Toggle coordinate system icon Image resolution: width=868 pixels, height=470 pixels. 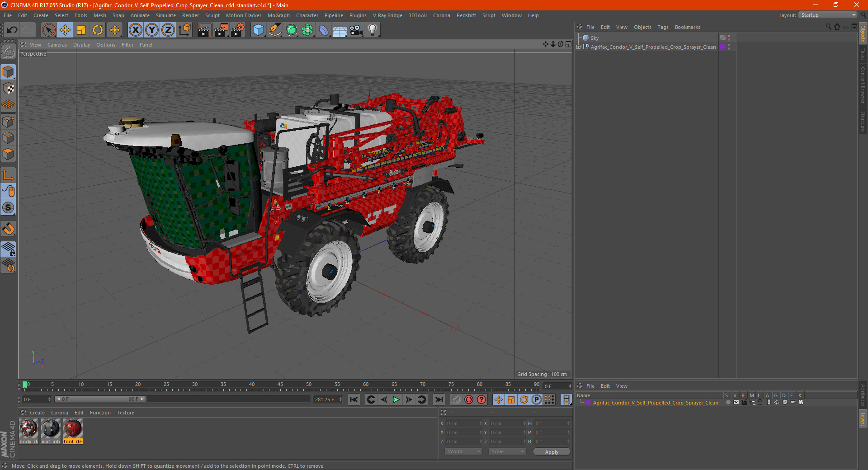click(185, 30)
